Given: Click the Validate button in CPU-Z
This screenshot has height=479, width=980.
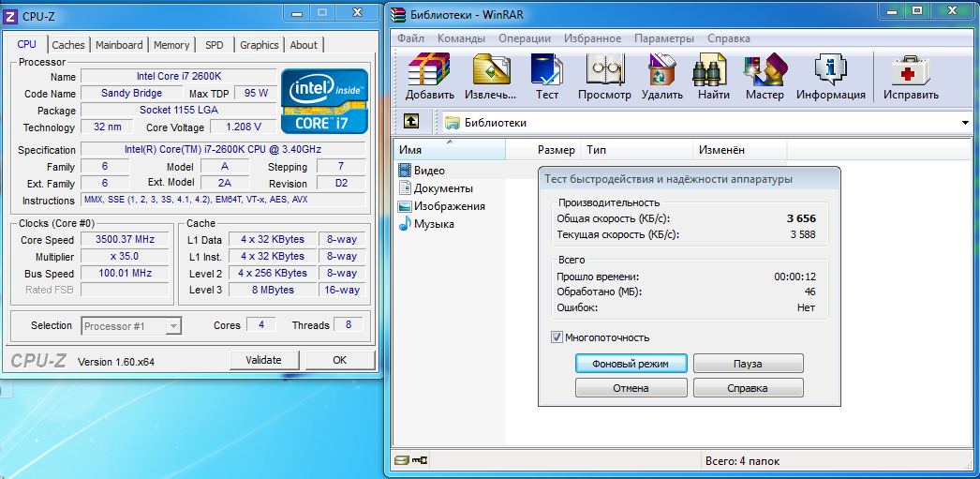Looking at the screenshot, I should [x=264, y=360].
